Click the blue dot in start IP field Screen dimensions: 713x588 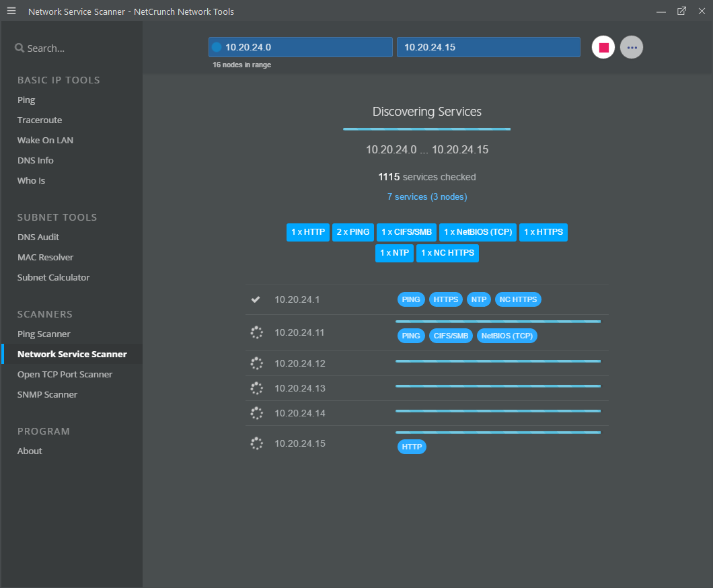pos(217,47)
